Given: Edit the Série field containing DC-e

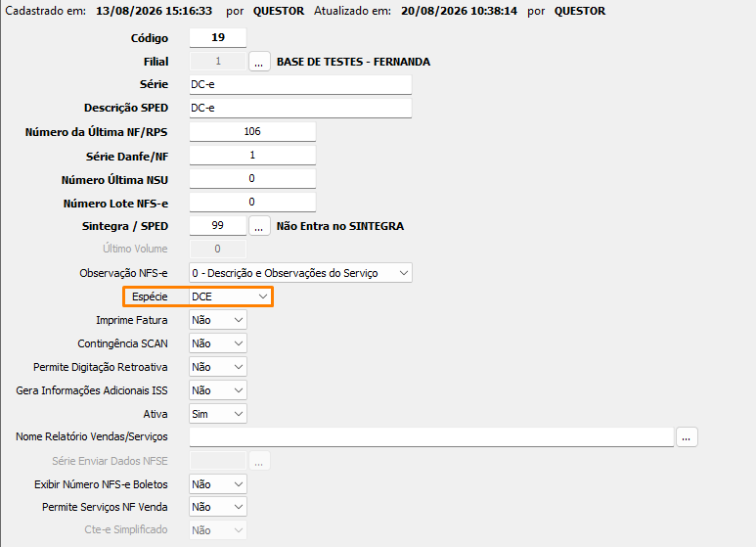Looking at the screenshot, I should point(300,84).
